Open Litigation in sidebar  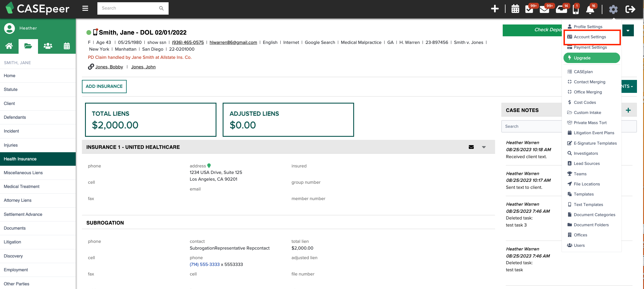[x=38, y=242]
